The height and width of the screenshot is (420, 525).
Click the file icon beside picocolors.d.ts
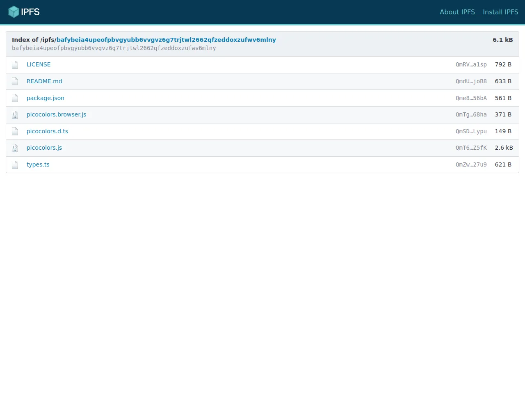click(15, 131)
